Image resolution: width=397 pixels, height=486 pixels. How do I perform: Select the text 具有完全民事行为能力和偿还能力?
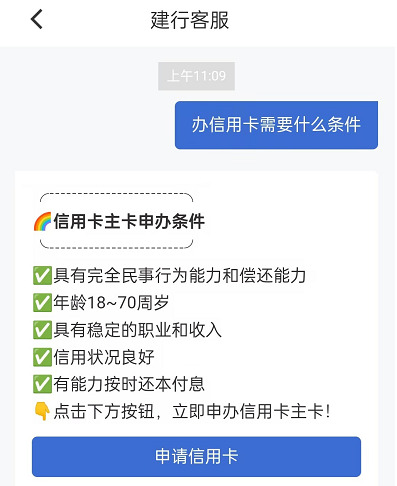[180, 275]
